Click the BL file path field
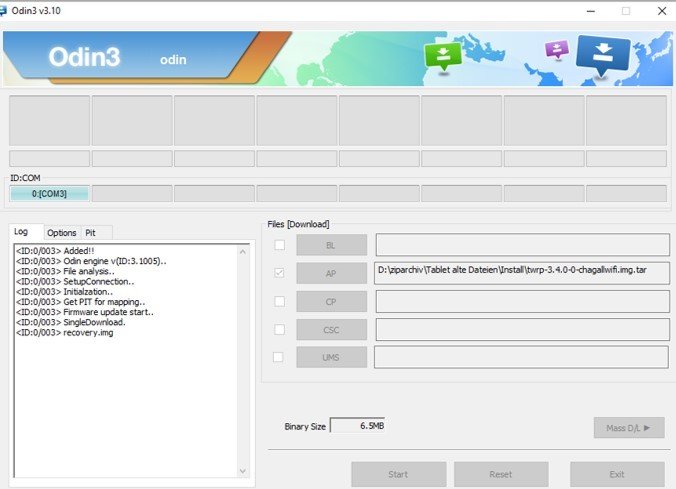Image resolution: width=676 pixels, height=489 pixels. 523,245
